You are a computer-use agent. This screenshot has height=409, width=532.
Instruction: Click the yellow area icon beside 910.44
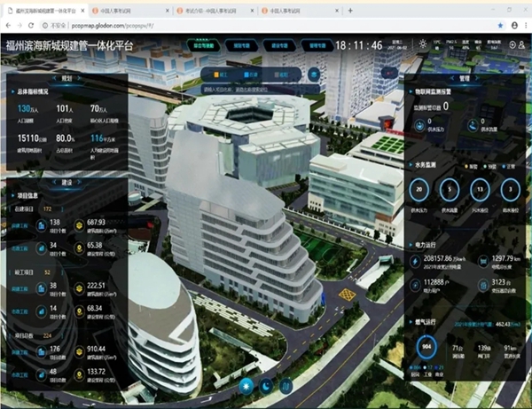79,352
